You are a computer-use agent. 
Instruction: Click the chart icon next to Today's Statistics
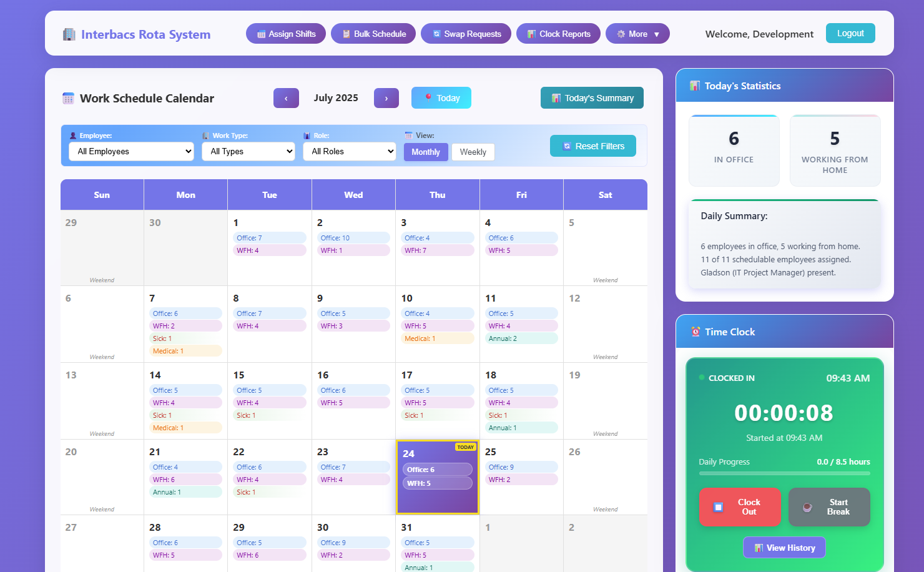pyautogui.click(x=694, y=86)
